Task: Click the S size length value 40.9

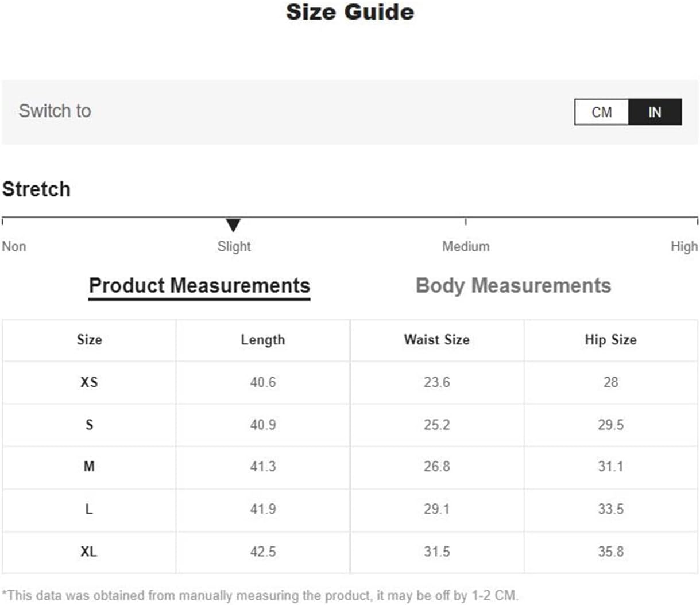Action: 262,425
